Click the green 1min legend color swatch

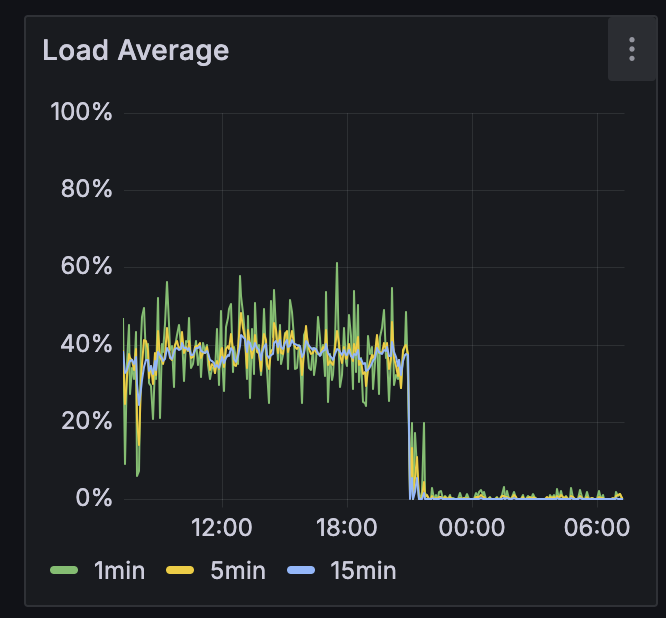(x=63, y=571)
